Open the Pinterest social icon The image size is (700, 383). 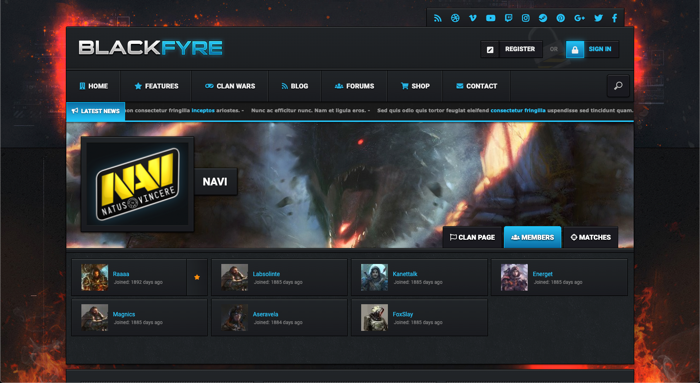(561, 18)
